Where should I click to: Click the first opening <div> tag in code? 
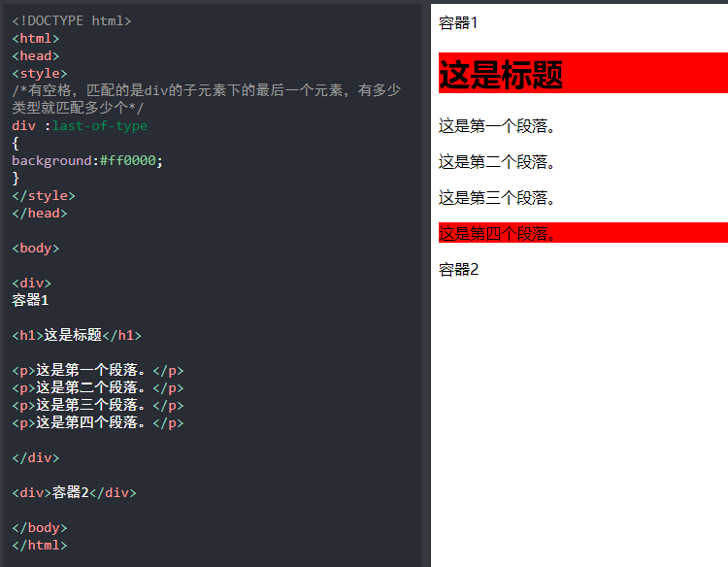[x=32, y=283]
